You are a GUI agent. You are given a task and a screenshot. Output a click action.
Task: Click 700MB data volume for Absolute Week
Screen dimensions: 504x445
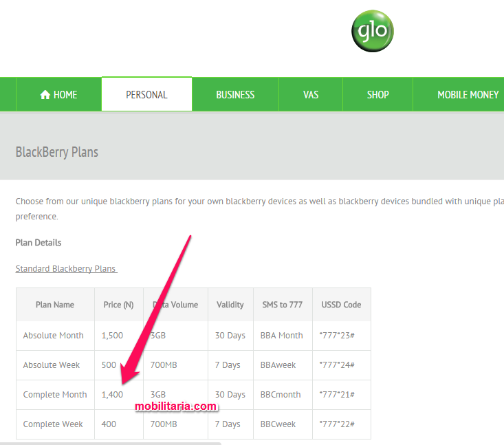coord(164,365)
